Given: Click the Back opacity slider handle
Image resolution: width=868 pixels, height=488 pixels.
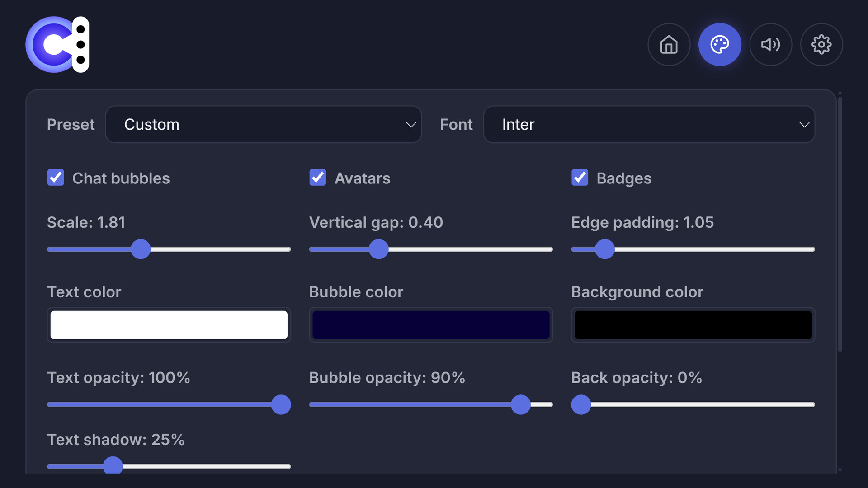Looking at the screenshot, I should coord(581,404).
